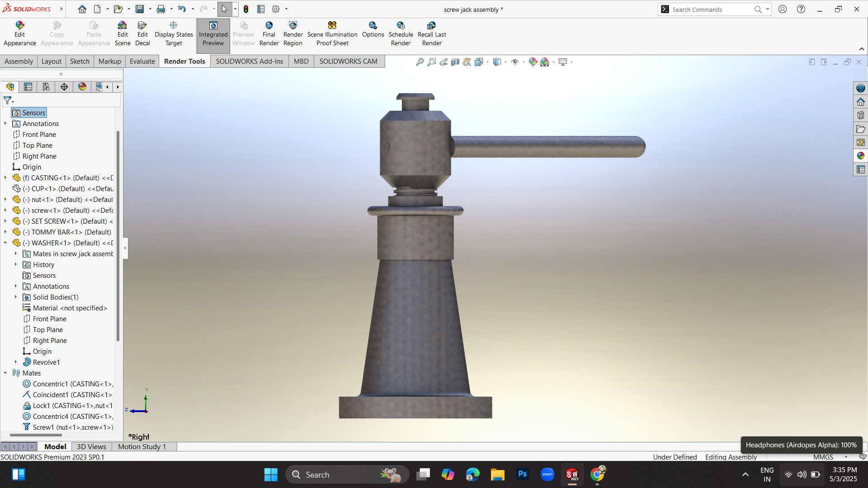Open the Motion Study 1 tab
The image size is (868, 488).
142,446
